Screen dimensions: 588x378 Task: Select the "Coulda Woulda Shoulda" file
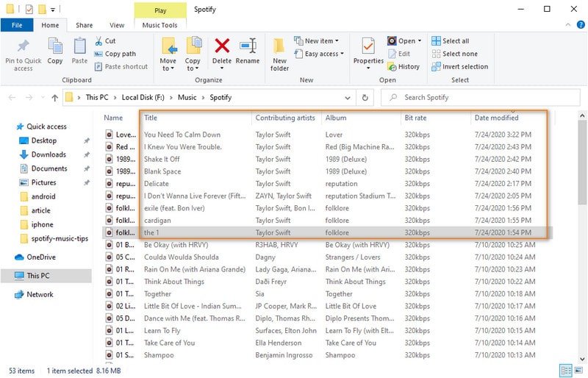click(x=327, y=257)
